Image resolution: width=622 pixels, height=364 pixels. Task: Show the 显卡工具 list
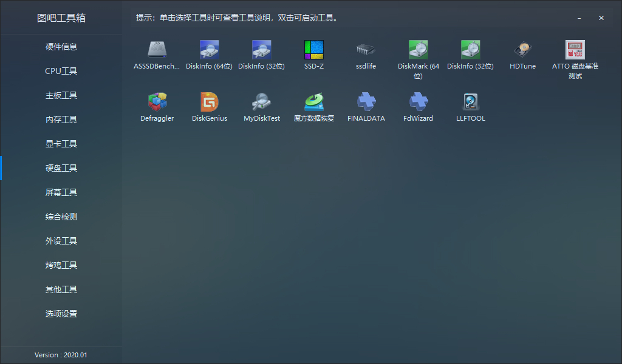(x=61, y=144)
